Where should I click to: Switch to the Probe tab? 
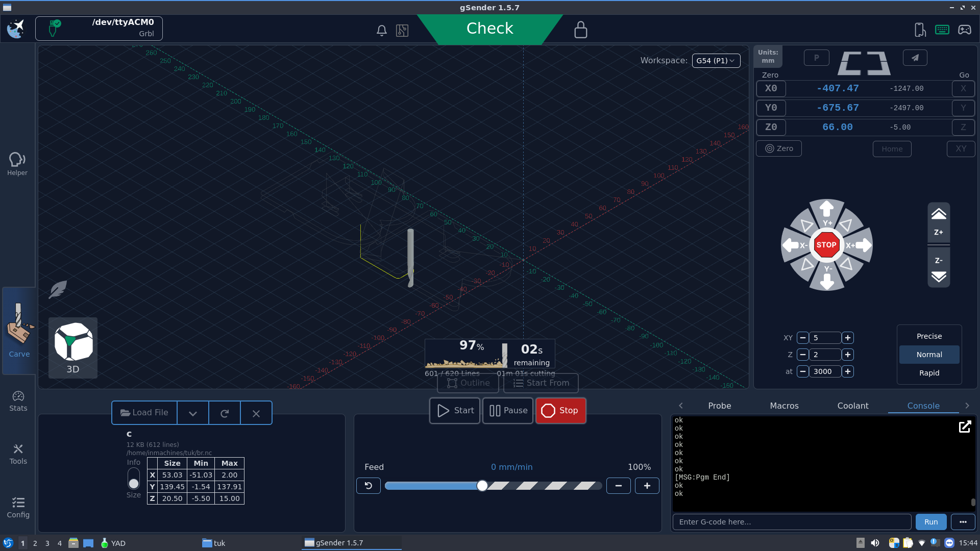coord(719,406)
